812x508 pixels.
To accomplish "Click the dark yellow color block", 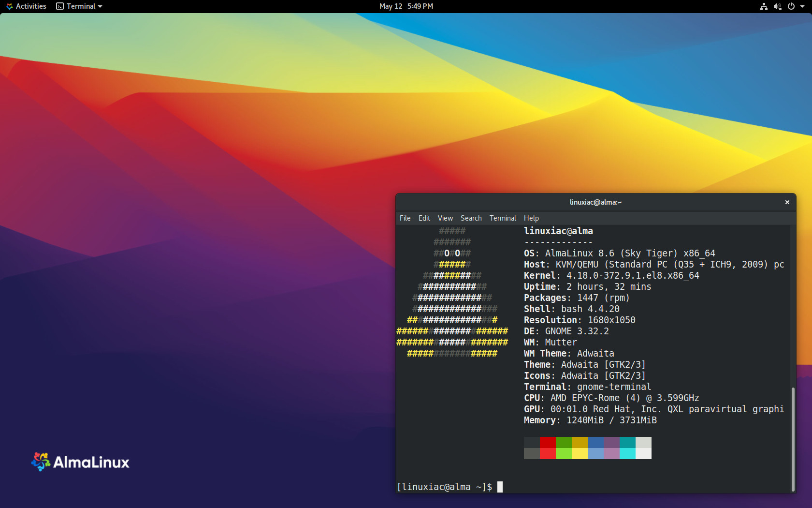I will coord(580,442).
